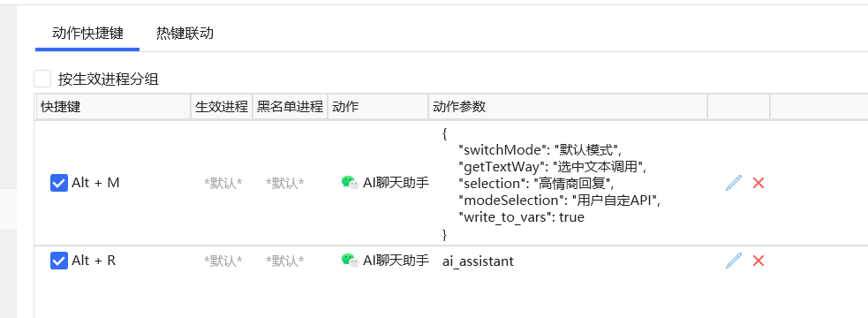Click the *默认* 黑名单进程 cell for Alt + M
The width and height of the screenshot is (868, 318).
click(x=284, y=184)
